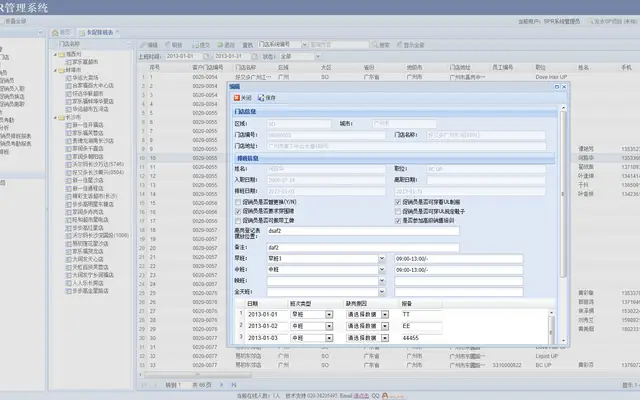Select 人人乐长房店 in store tree
Screen dimensions: 640x400
point(87,283)
